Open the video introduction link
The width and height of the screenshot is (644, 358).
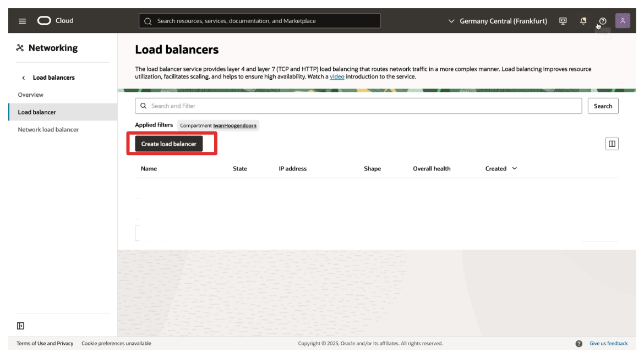click(x=337, y=77)
